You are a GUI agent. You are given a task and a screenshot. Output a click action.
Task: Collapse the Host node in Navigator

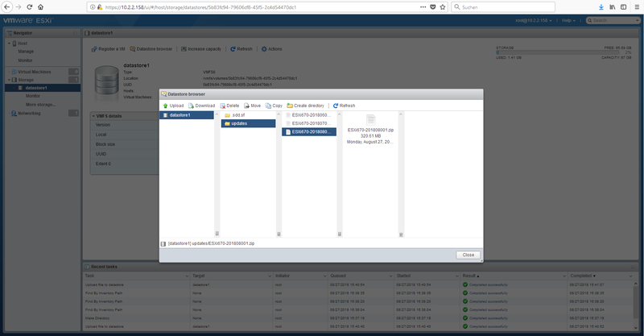pos(10,44)
